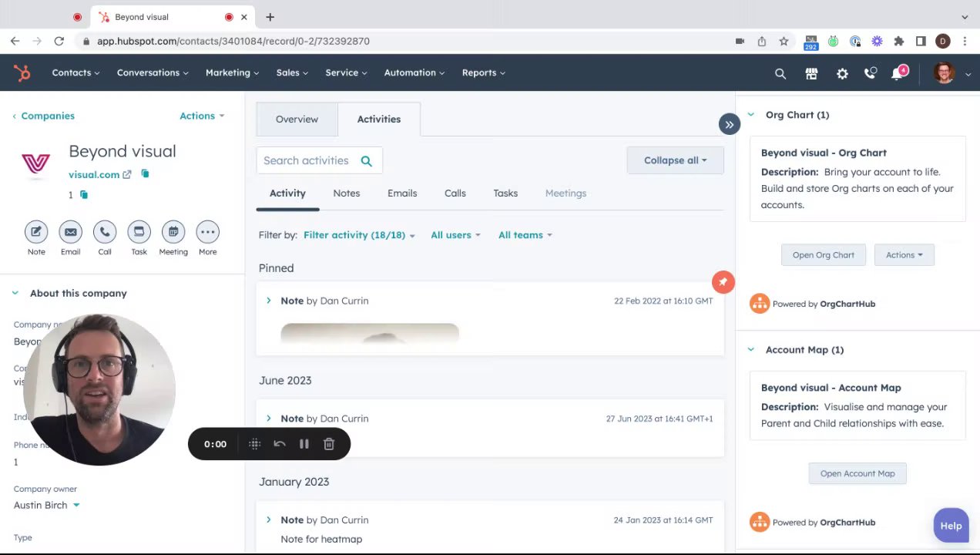The image size is (980, 555).
Task: Copy the company domain with copy icon
Action: coord(145,174)
